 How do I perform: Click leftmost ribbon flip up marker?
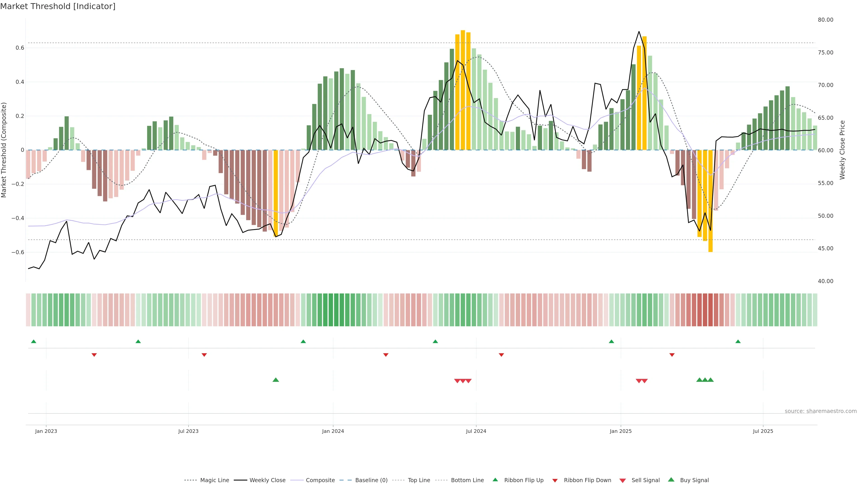[x=33, y=342]
